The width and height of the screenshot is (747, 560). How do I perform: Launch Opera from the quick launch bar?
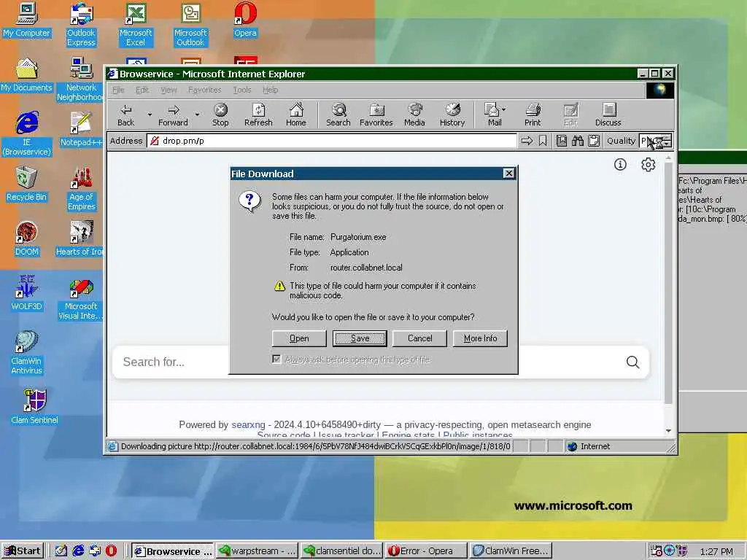111,551
